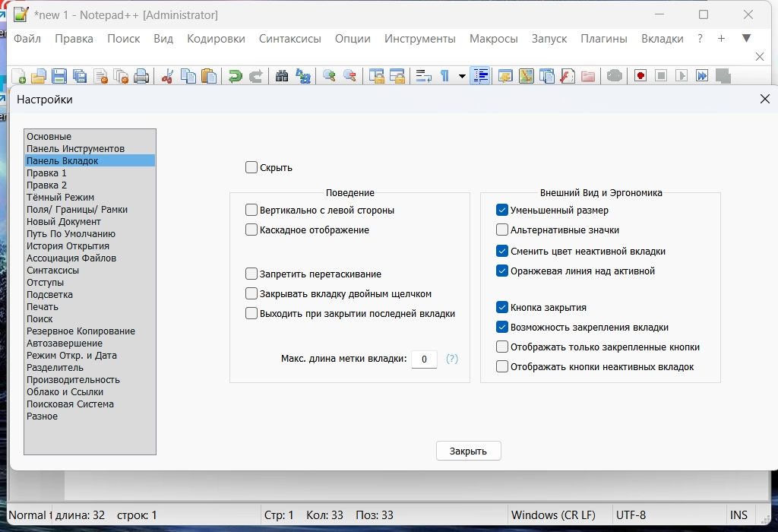Uncheck 'Уменьшенный размер' option
778x532 pixels.
tap(502, 211)
